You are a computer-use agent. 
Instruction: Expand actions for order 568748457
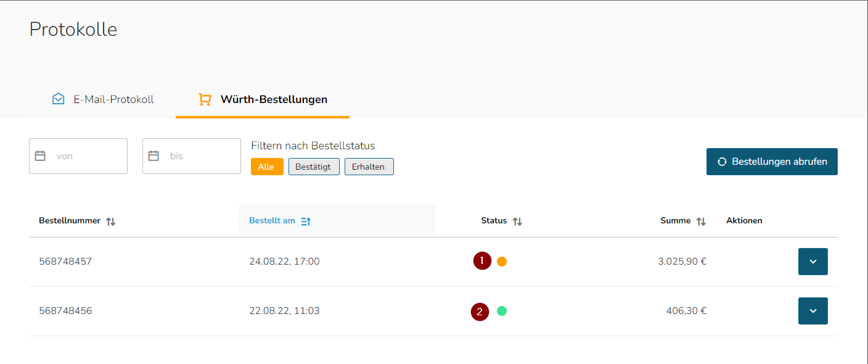tap(813, 262)
